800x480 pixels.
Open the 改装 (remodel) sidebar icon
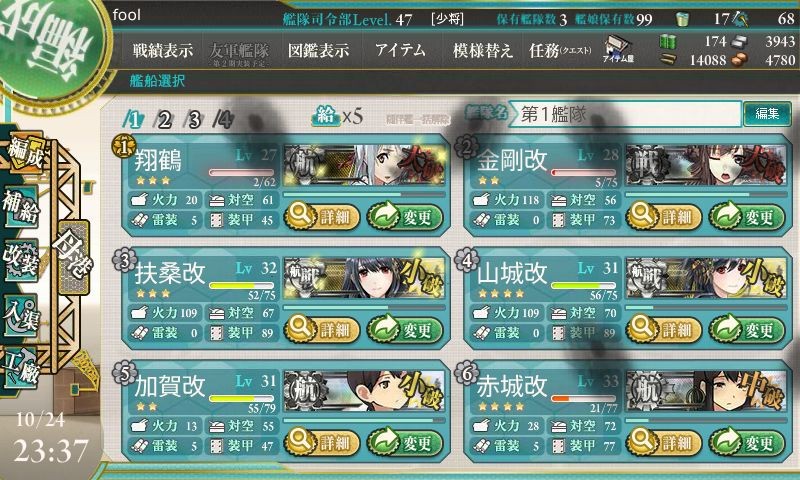(x=21, y=259)
